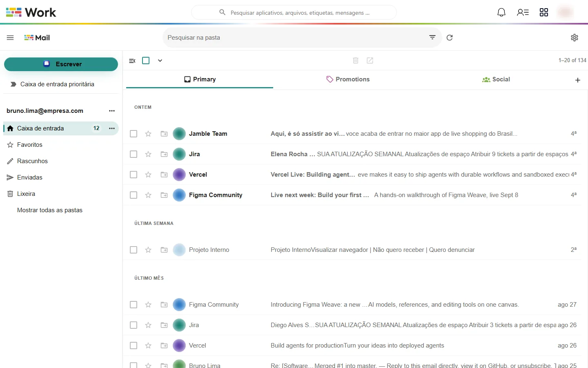Move Projeto Interno email to folder
Viewport: 588px width, 368px height.
(x=164, y=250)
